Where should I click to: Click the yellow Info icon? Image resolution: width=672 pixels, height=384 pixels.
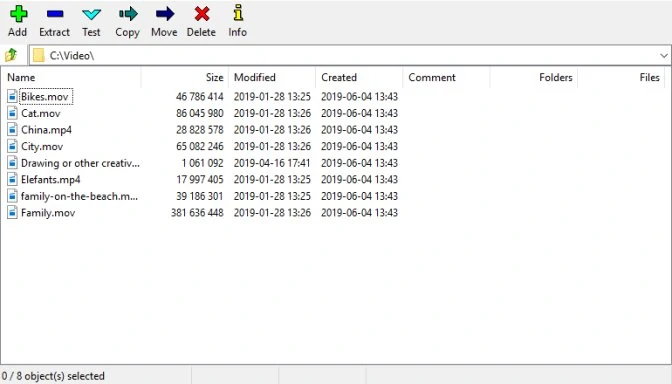point(238,13)
